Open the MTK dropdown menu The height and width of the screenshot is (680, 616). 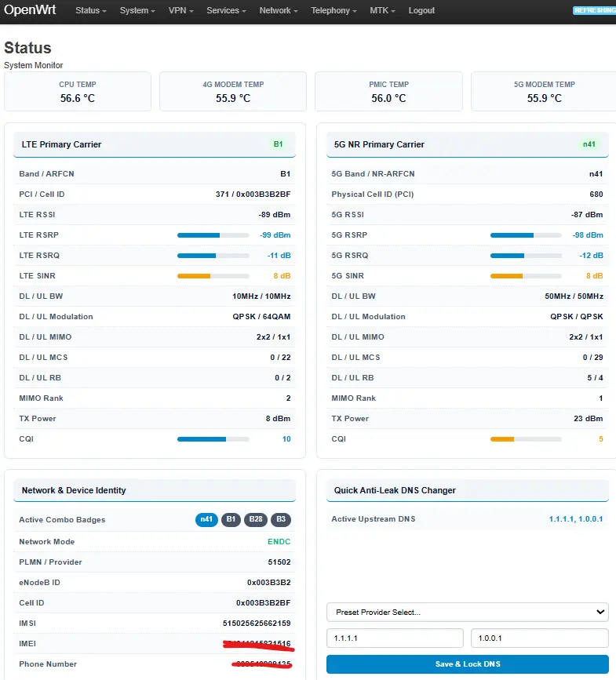click(x=382, y=10)
